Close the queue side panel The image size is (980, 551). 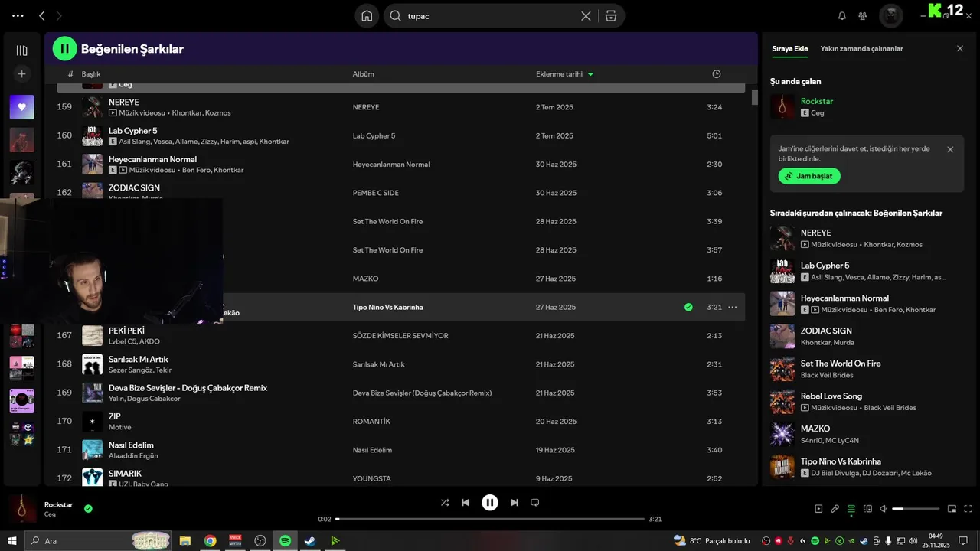[960, 48]
